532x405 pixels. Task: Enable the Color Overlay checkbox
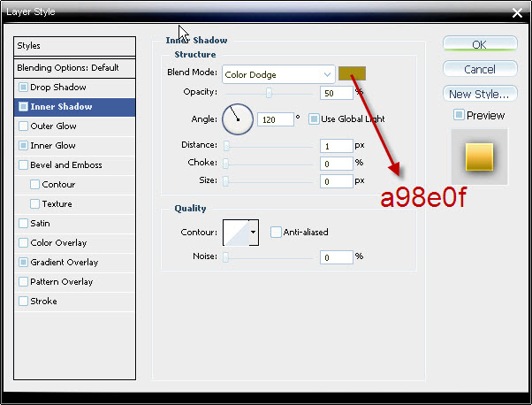pos(23,242)
